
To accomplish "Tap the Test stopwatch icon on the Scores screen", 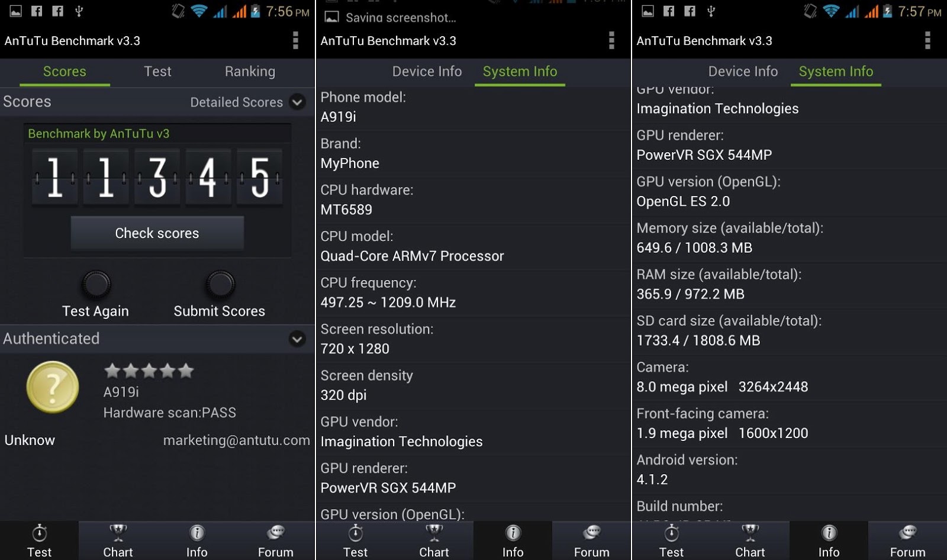I will point(40,533).
